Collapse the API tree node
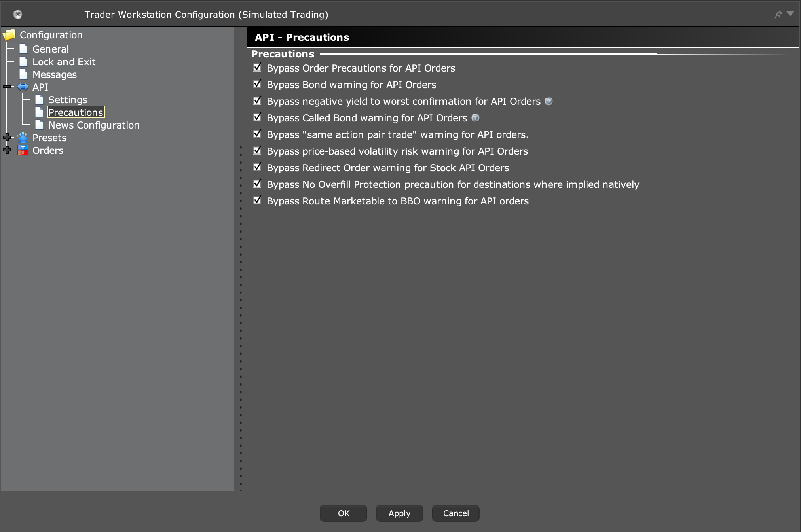The height and width of the screenshot is (532, 801). click(7, 87)
